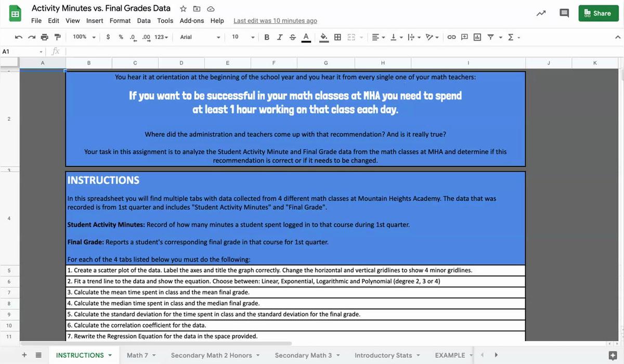
Task: Open comment history icon
Action: [564, 14]
